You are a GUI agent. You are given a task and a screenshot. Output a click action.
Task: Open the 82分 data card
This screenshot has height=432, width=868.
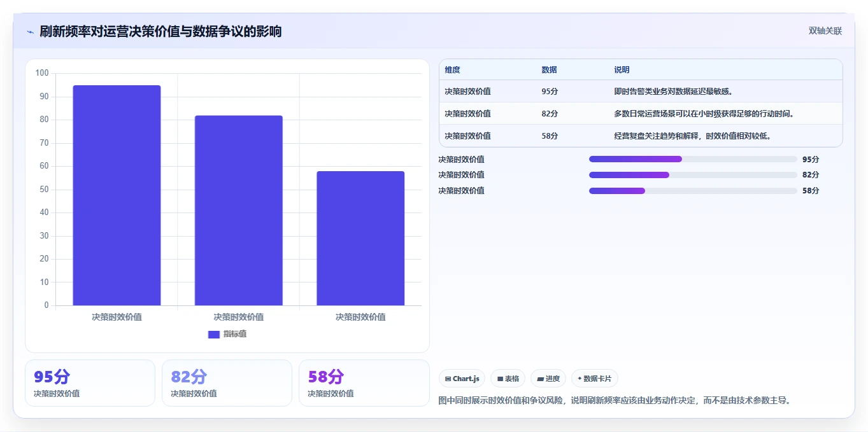click(x=227, y=383)
